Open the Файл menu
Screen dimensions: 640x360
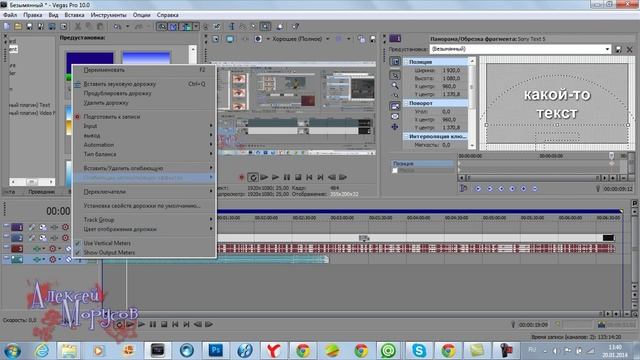pyautogui.click(x=10, y=15)
